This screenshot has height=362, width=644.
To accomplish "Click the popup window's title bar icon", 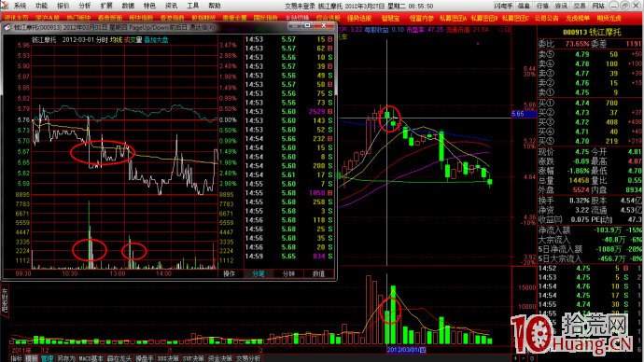I will (x=7, y=27).
